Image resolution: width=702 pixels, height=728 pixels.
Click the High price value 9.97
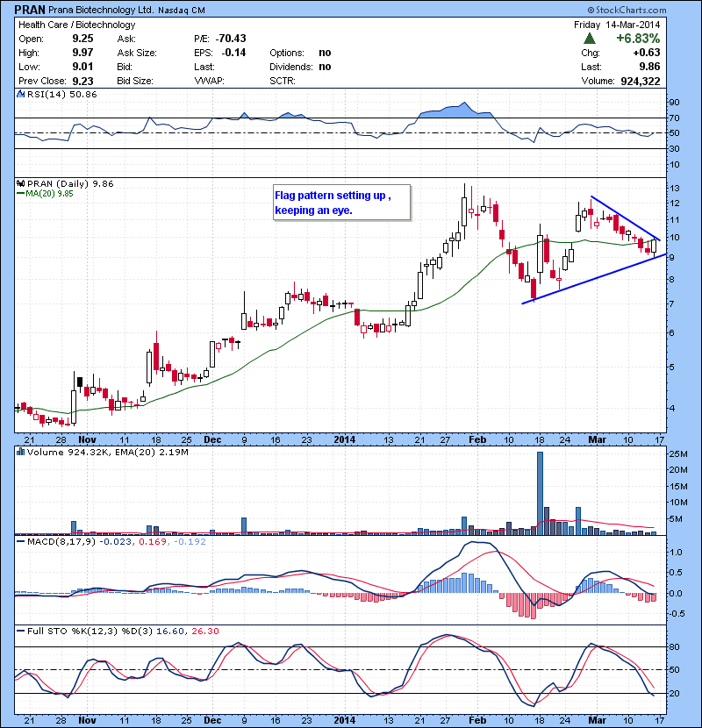click(82, 53)
